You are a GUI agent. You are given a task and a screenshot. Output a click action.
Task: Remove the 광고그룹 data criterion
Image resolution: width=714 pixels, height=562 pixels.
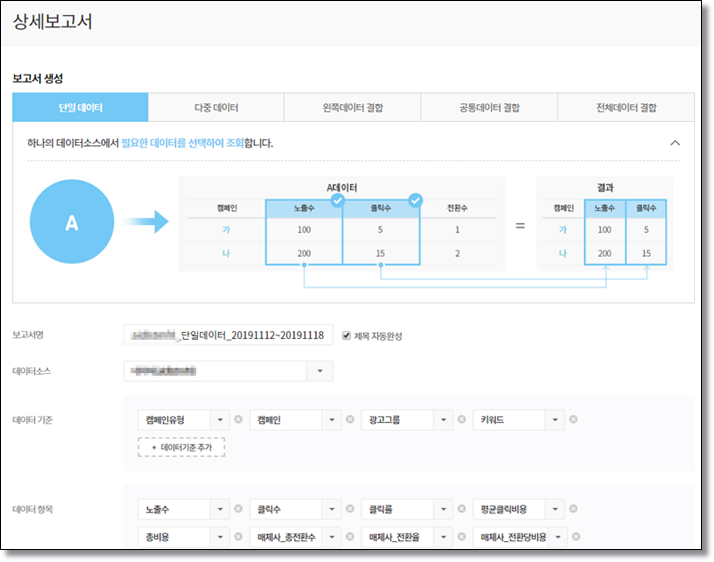[x=461, y=419]
